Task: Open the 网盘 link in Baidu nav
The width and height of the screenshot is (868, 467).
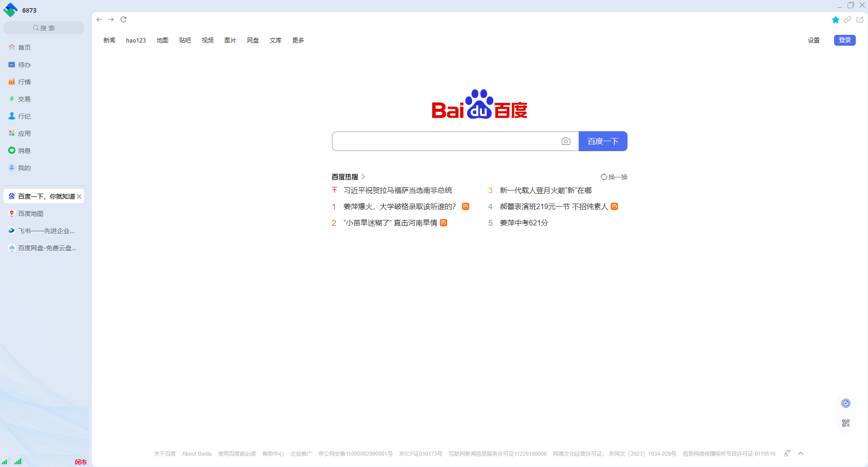Action: click(253, 40)
